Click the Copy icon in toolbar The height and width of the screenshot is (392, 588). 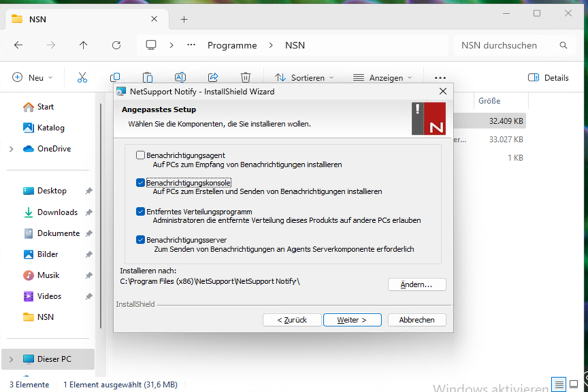pos(115,78)
